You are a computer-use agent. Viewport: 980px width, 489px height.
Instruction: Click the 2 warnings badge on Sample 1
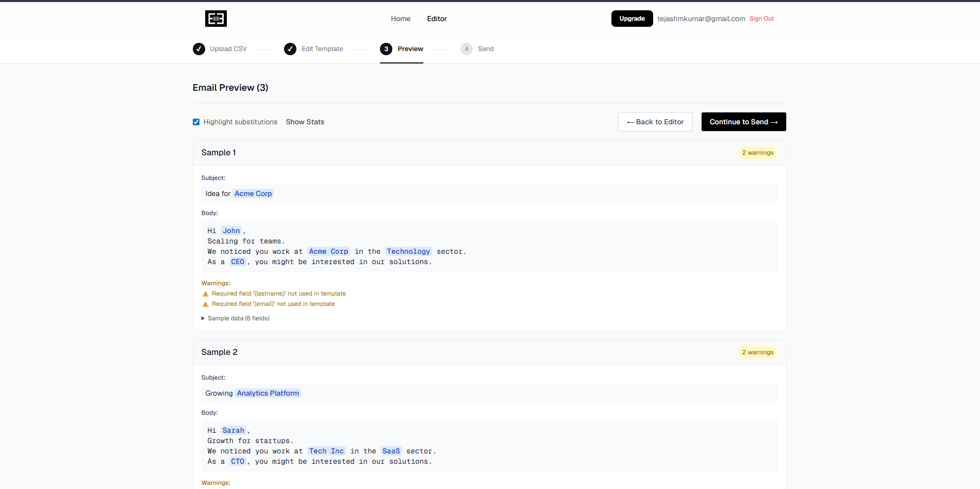[x=757, y=152]
